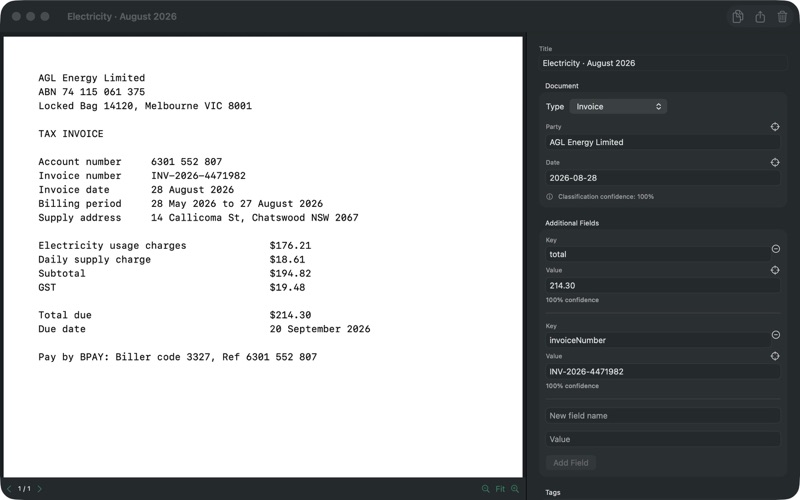Click the value field INV-2026-4471982
800x500 pixels.
662,372
